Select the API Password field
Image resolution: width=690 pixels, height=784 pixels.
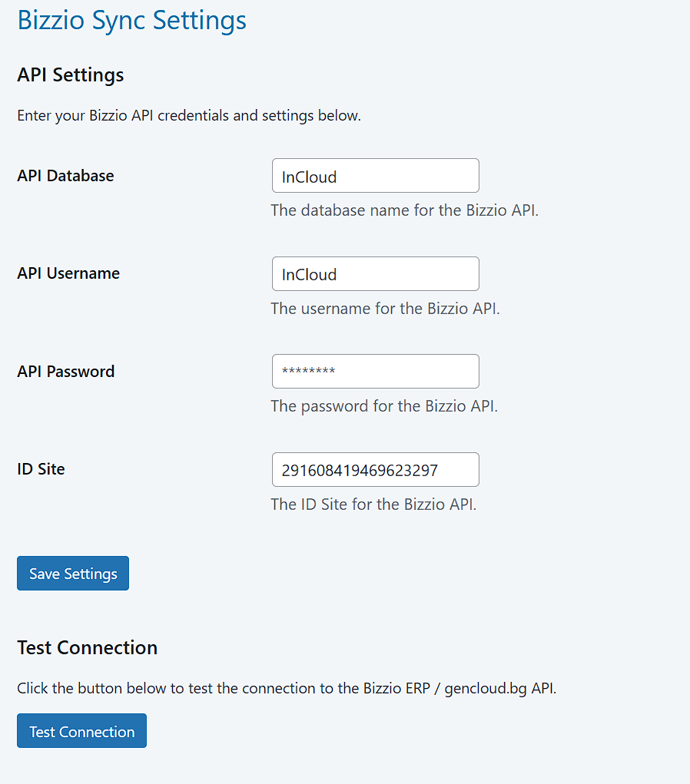click(x=375, y=372)
